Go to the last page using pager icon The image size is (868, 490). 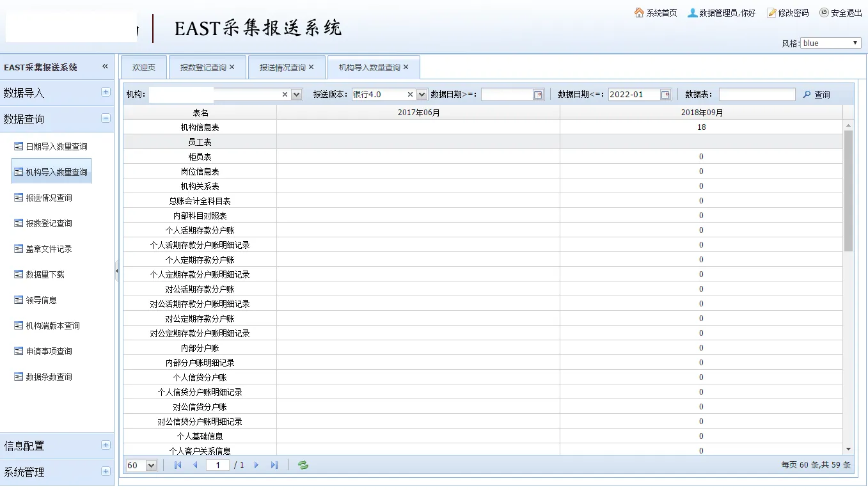tap(274, 465)
